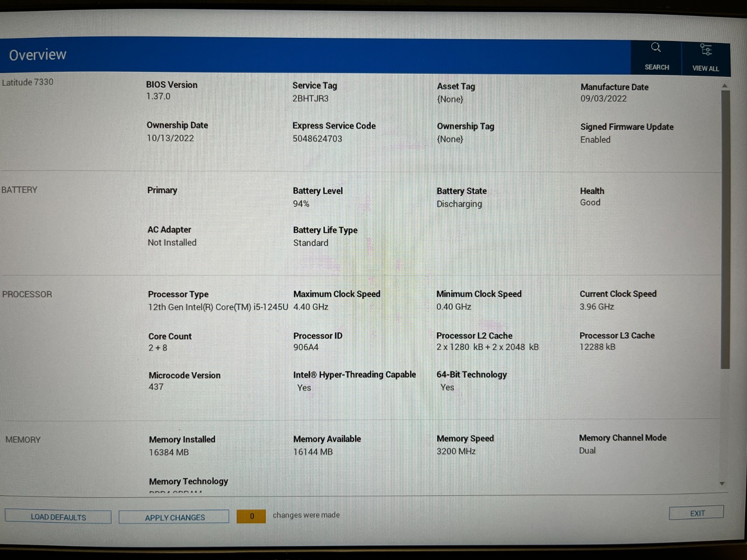The width and height of the screenshot is (747, 560).
Task: Click the Ownership Tag label
Action: click(465, 126)
